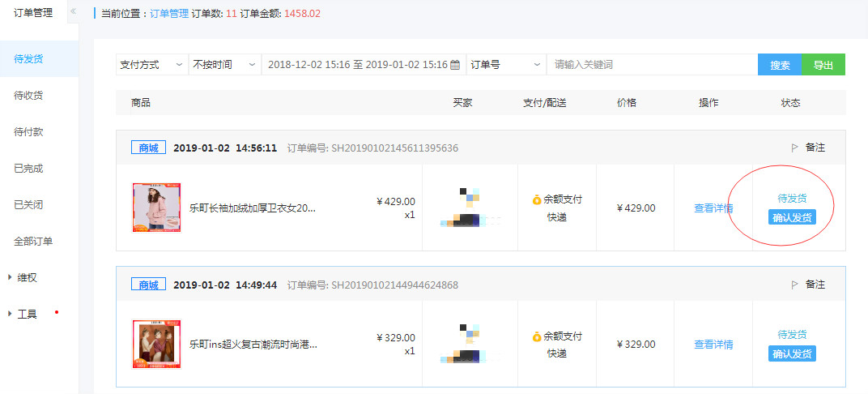This screenshot has width=868, height=394.
Task: Open the 订单号 search type dropdown
Action: [x=506, y=65]
